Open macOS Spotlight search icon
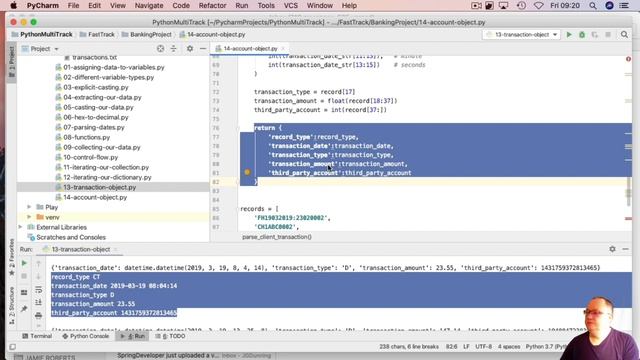The image size is (640, 360). click(x=593, y=6)
